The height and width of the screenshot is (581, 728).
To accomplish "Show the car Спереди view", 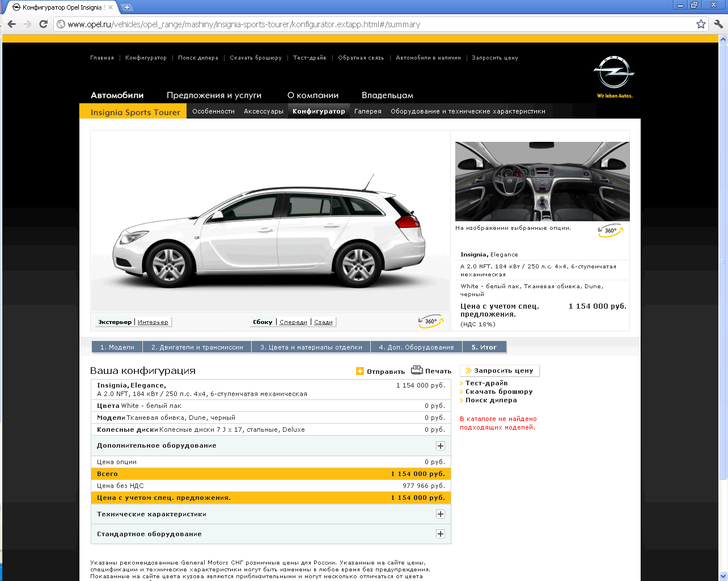I will click(x=293, y=322).
